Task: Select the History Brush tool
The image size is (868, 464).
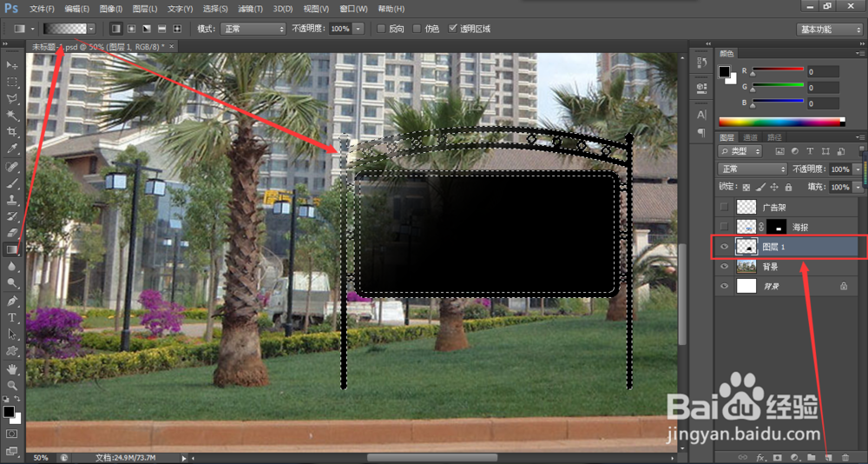Action: coord(11,216)
